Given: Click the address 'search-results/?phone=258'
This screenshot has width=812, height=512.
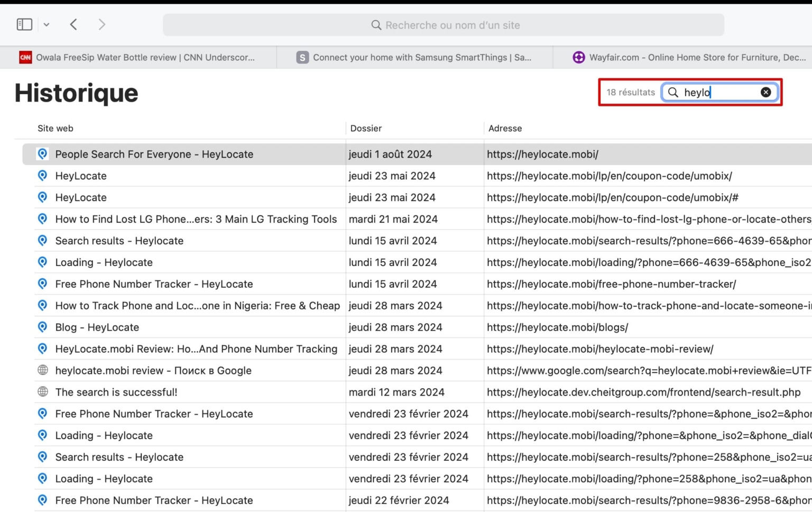Looking at the screenshot, I should tap(649, 458).
